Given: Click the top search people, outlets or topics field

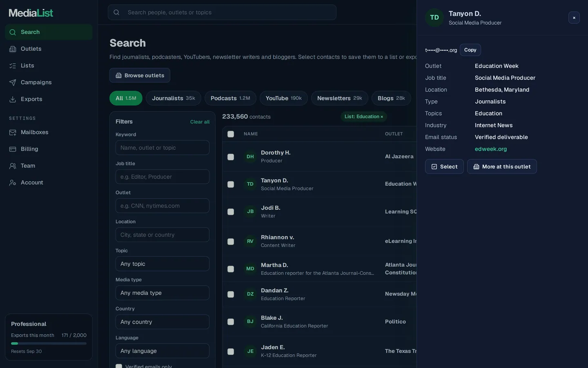Looking at the screenshot, I should [x=222, y=12].
